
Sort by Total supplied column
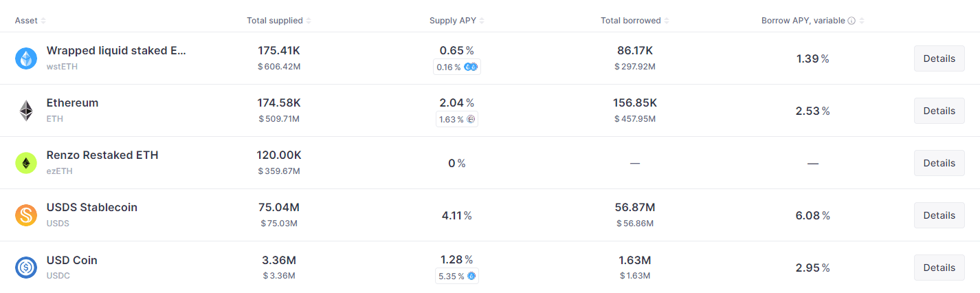278,21
